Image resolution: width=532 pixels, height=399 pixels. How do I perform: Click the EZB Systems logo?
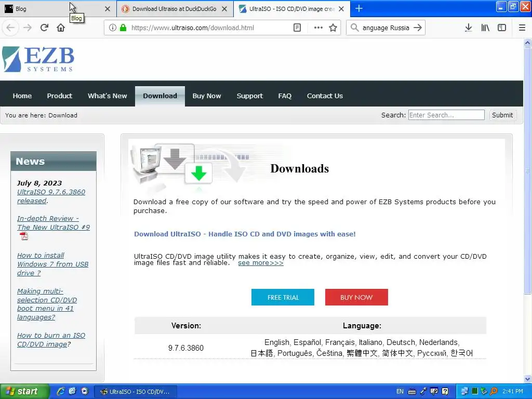click(x=38, y=59)
